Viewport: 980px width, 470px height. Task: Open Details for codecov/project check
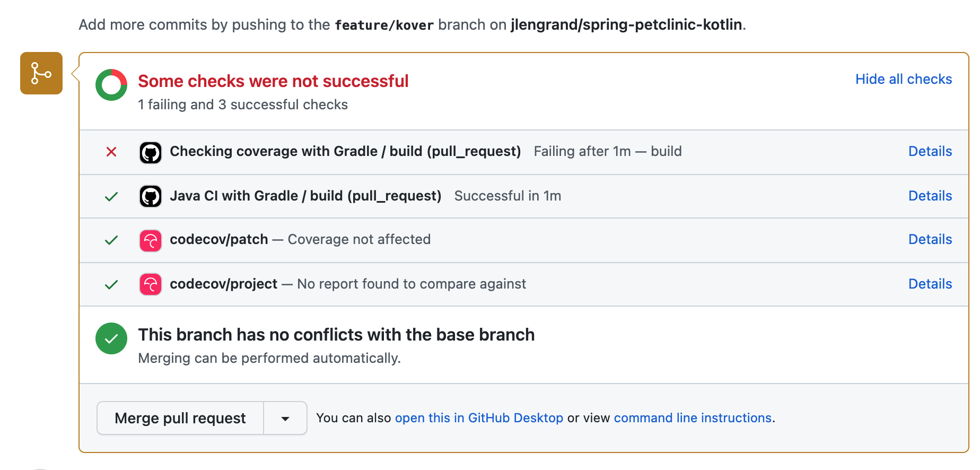[930, 284]
